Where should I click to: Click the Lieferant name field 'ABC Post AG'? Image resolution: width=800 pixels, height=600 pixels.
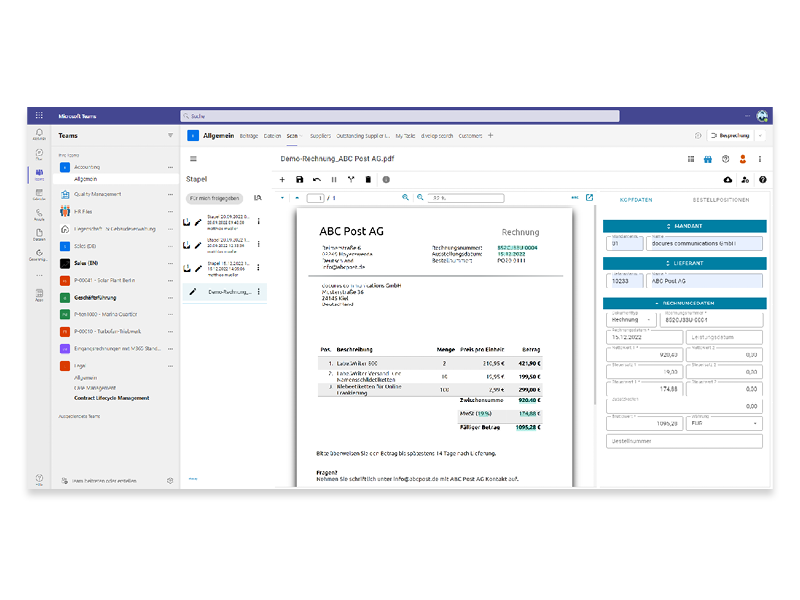tap(704, 281)
